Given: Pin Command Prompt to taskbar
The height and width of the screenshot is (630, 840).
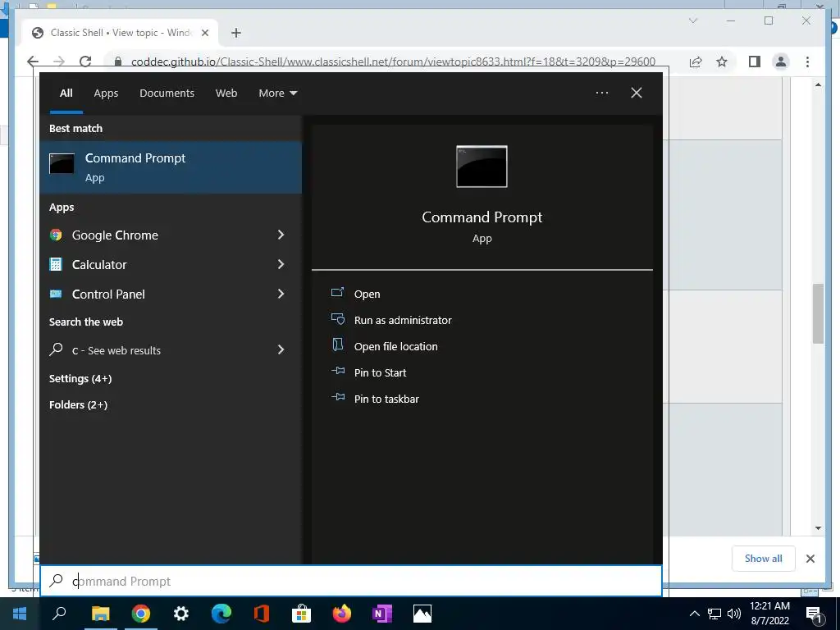Looking at the screenshot, I should (387, 399).
